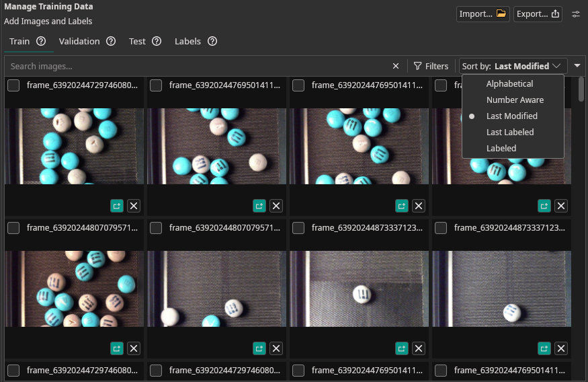Image resolution: width=588 pixels, height=382 pixels.
Task: Open the triangle dropdown right of Sort by
Action: (x=577, y=66)
